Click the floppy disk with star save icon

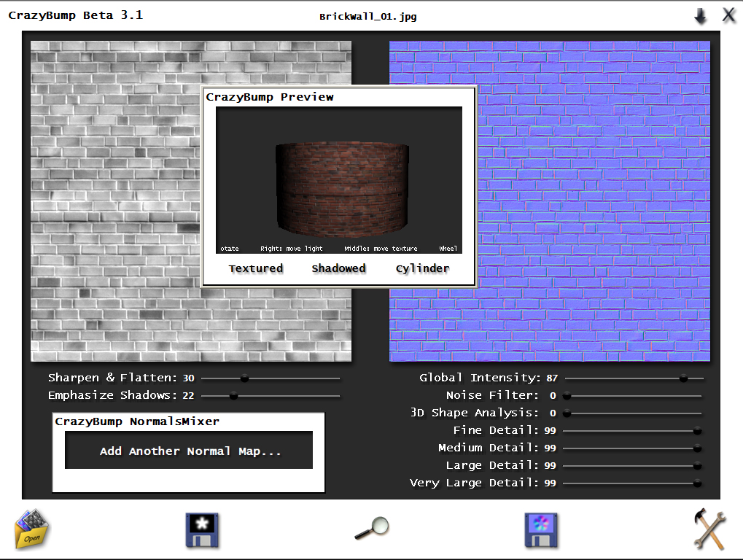202,530
